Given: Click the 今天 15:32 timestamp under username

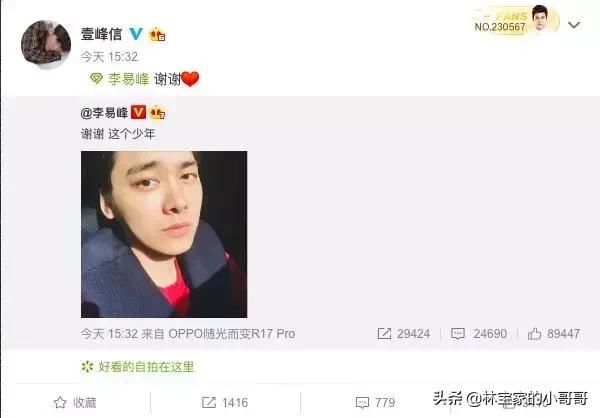Looking at the screenshot, I should 109,57.
